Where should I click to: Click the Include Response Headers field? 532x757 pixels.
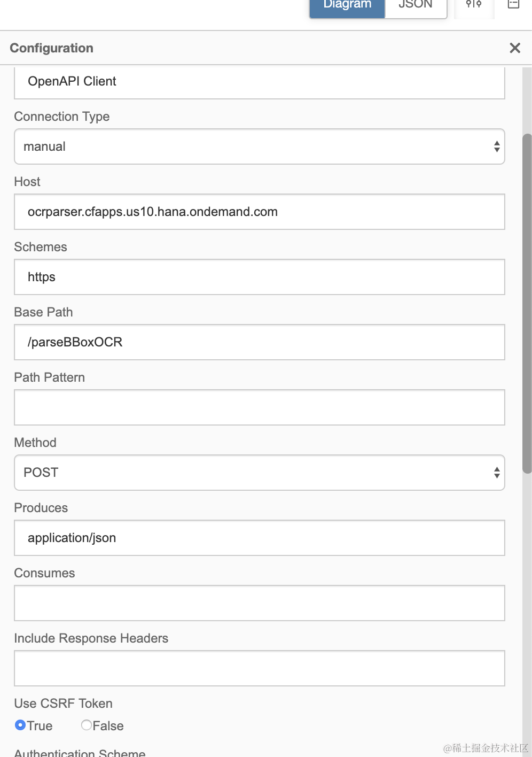coord(259,668)
